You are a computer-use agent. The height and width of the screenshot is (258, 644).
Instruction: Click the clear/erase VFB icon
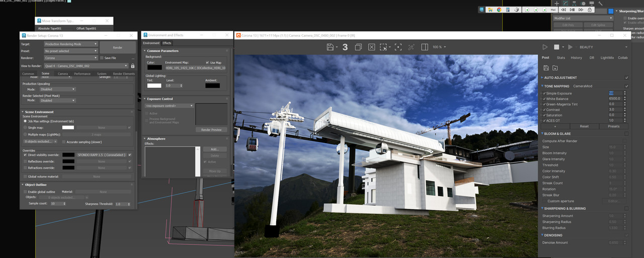coord(372,47)
